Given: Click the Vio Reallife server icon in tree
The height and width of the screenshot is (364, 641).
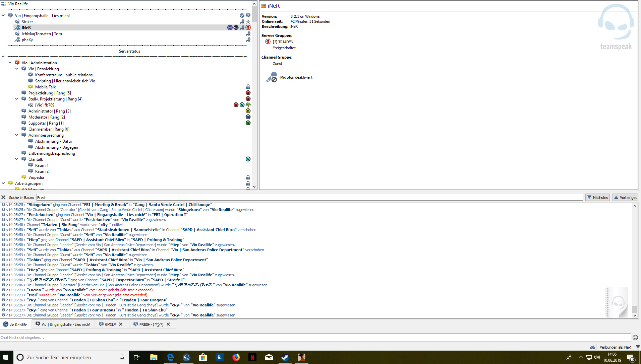Looking at the screenshot, I should [4, 4].
